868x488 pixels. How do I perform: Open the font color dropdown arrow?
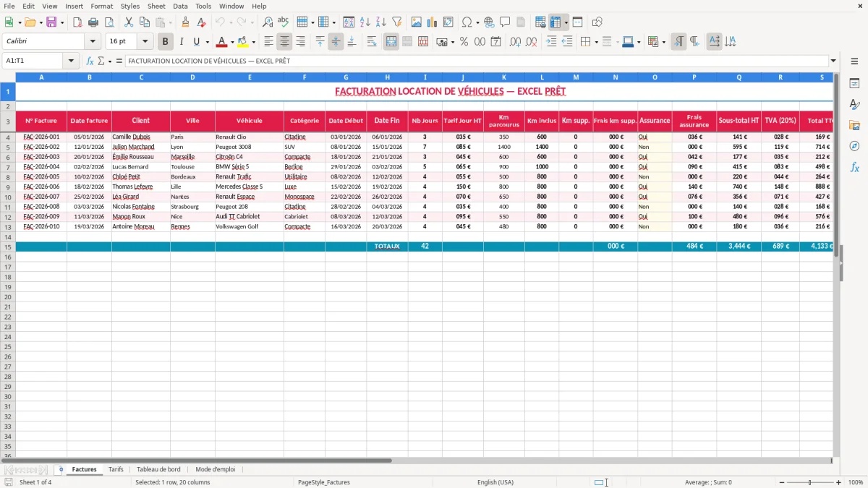coord(232,42)
